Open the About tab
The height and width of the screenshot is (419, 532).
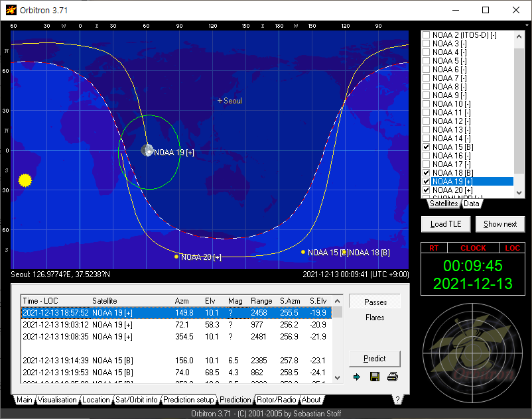[311, 400]
